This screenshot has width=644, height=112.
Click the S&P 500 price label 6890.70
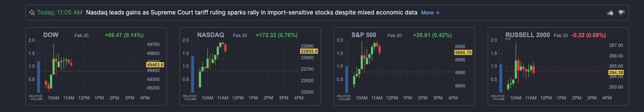click(463, 52)
